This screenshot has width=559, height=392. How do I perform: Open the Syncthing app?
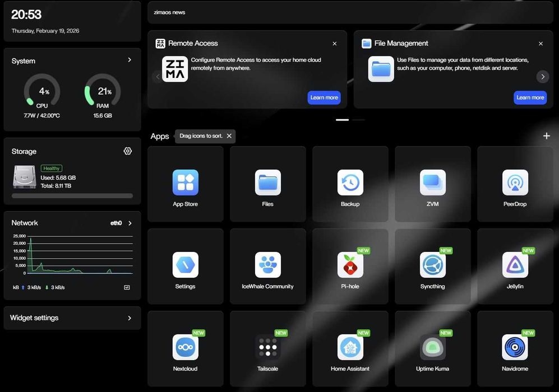(432, 265)
